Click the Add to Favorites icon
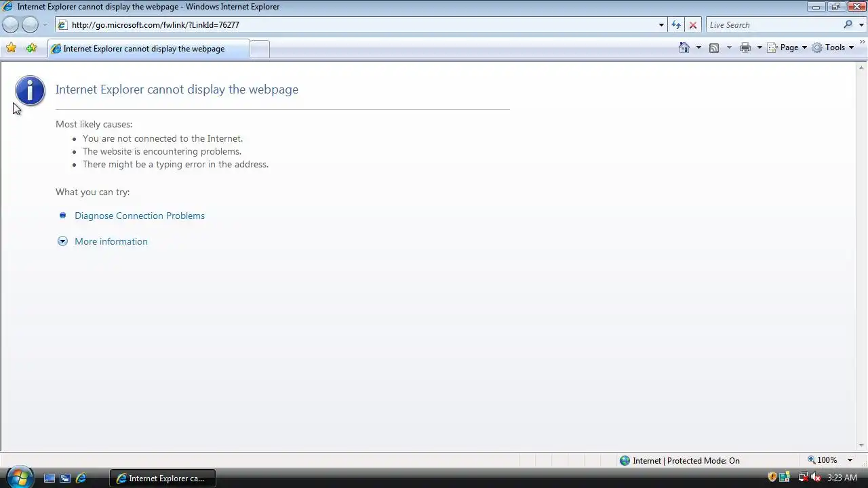The image size is (868, 488). [31, 48]
